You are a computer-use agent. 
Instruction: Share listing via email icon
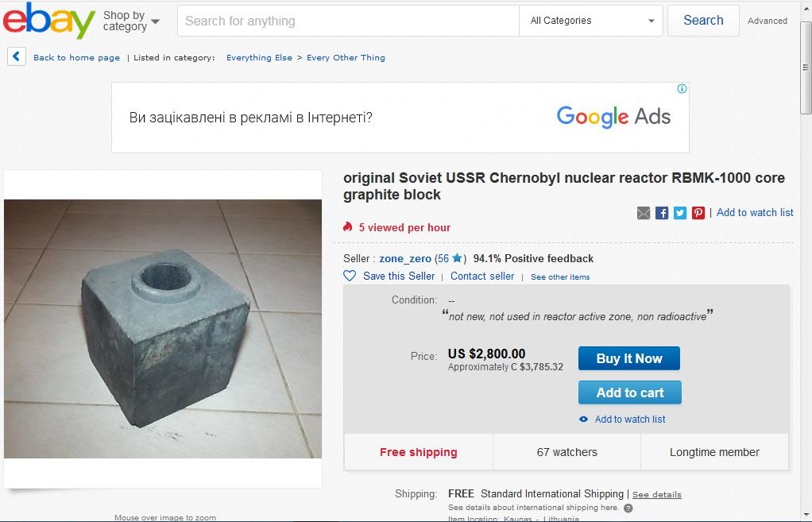644,213
